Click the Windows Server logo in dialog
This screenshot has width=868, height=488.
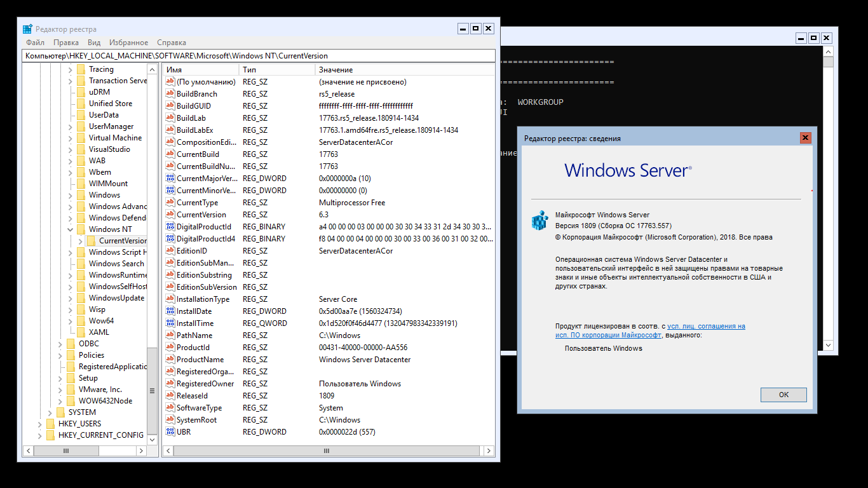point(628,170)
